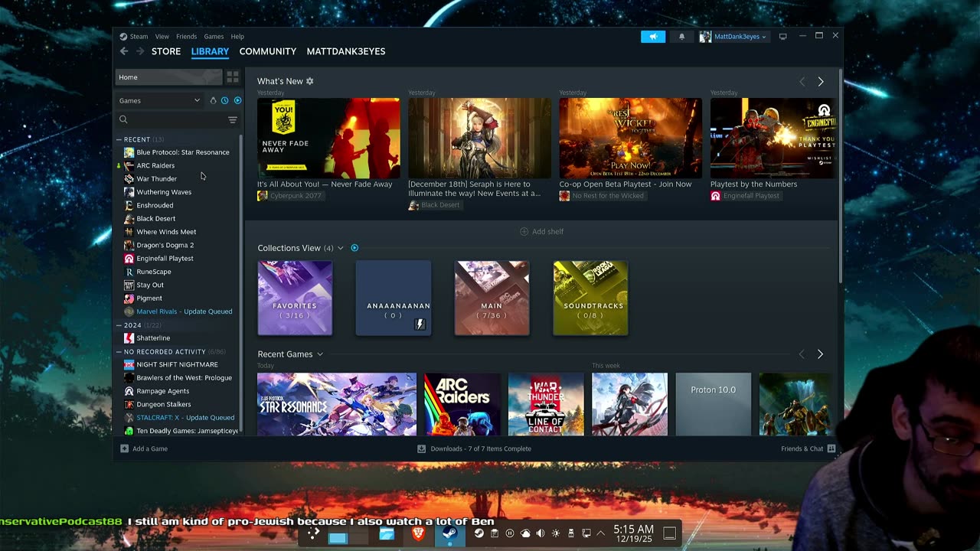Open the Recent Games shelf dropdown
980x551 pixels.
click(x=320, y=354)
